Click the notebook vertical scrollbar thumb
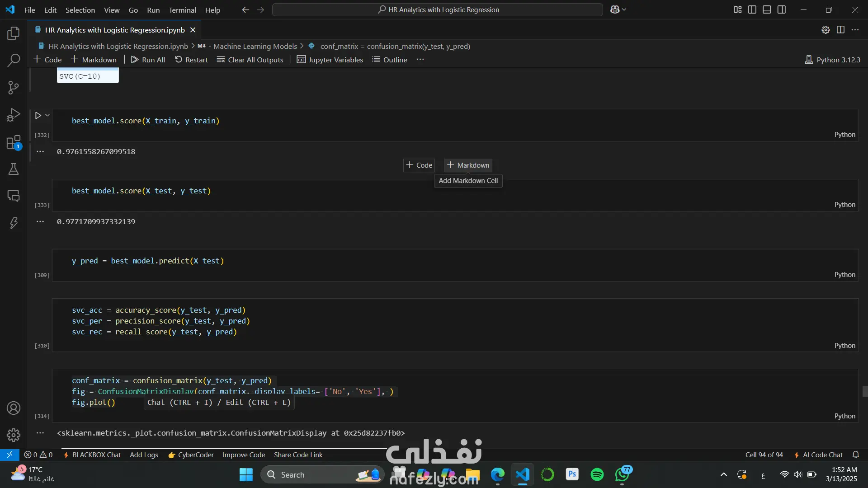 864,391
